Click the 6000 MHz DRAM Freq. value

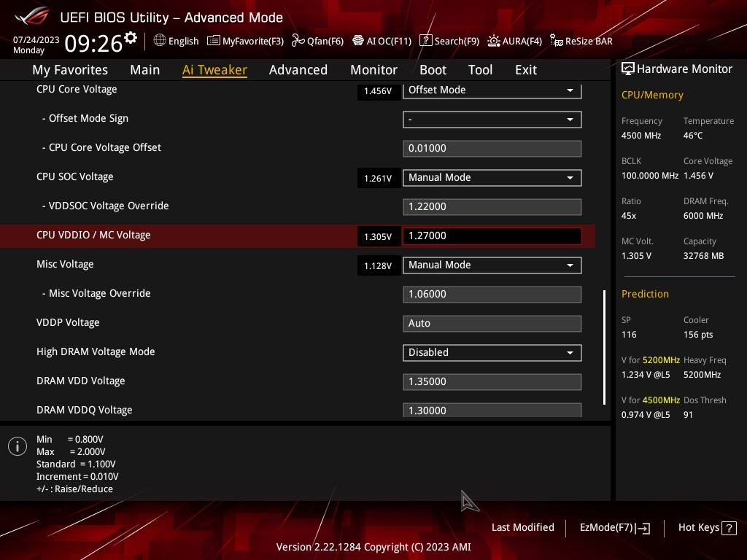(703, 216)
